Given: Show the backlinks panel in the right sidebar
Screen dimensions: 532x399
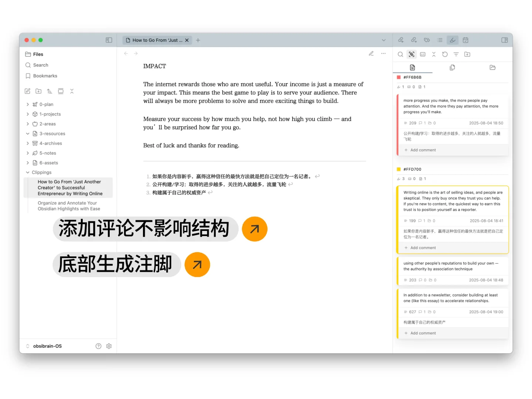Looking at the screenshot, I should click(401, 40).
